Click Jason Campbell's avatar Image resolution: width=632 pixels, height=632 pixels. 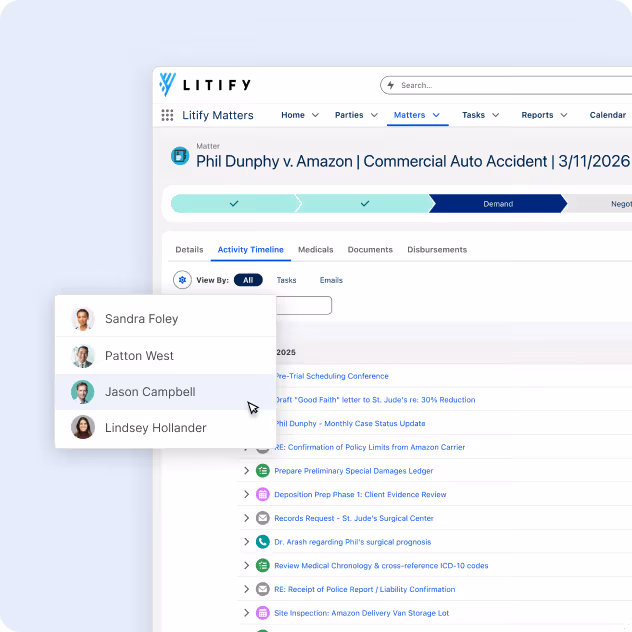tap(83, 392)
